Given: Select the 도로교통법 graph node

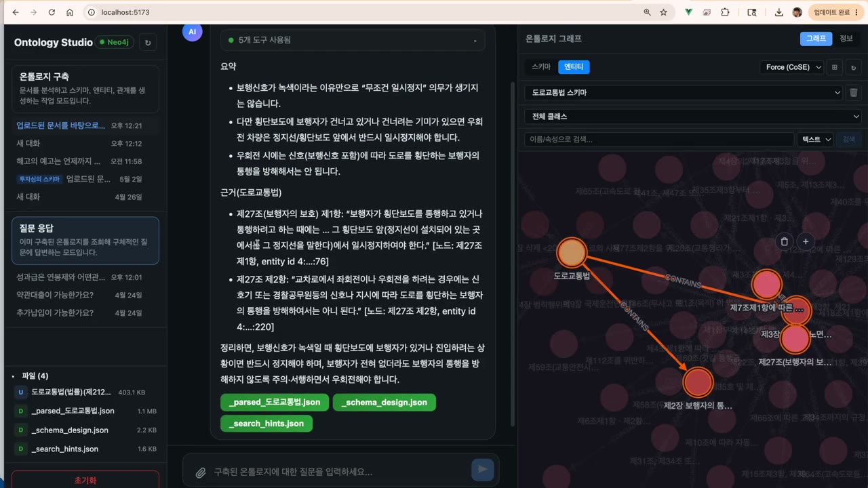Looking at the screenshot, I should pyautogui.click(x=572, y=253).
